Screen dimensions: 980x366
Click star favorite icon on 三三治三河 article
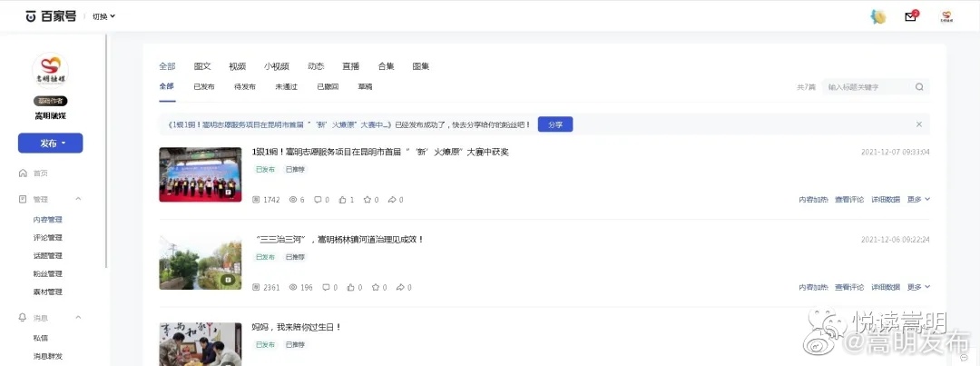376,287
